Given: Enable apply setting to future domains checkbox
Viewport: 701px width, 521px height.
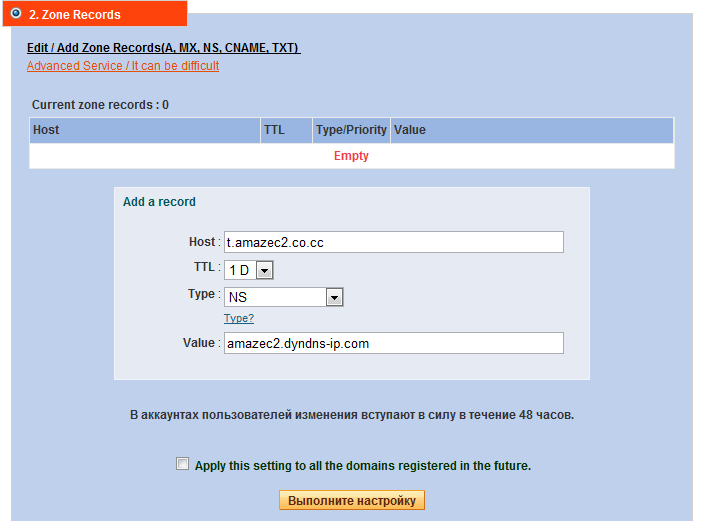Looking at the screenshot, I should [x=182, y=464].
